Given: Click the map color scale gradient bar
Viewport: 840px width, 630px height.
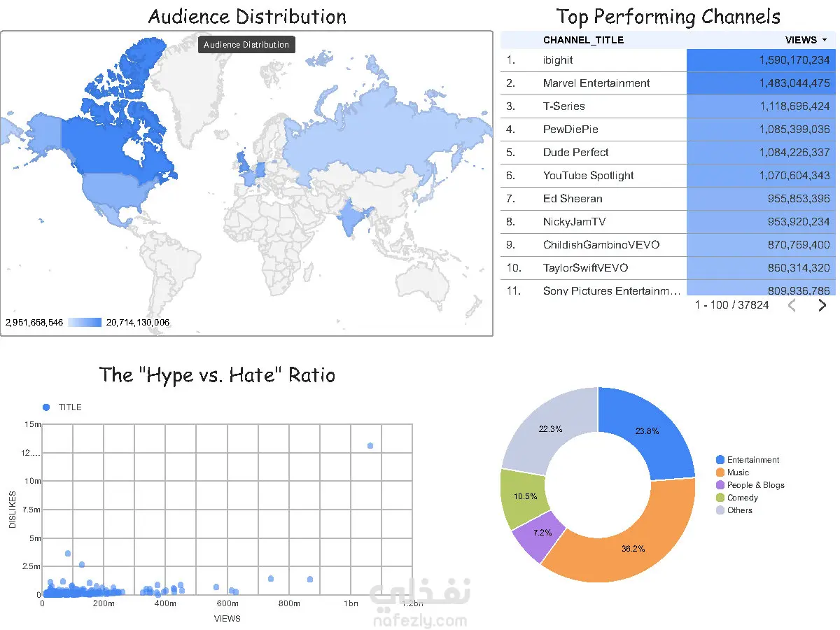Looking at the screenshot, I should (x=85, y=323).
